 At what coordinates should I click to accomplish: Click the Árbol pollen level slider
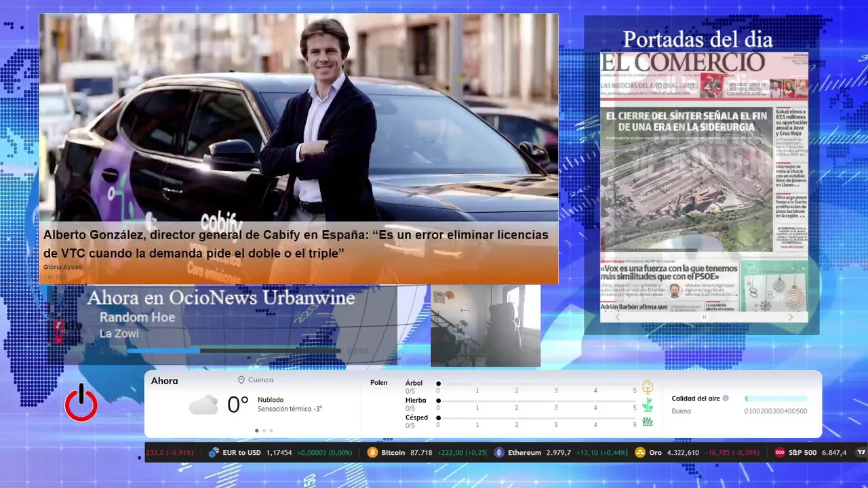click(x=536, y=384)
